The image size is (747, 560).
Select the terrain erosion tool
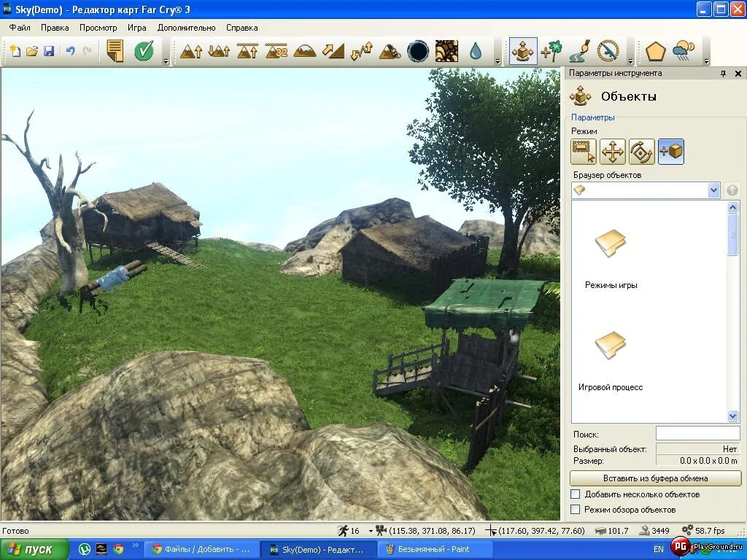click(390, 51)
